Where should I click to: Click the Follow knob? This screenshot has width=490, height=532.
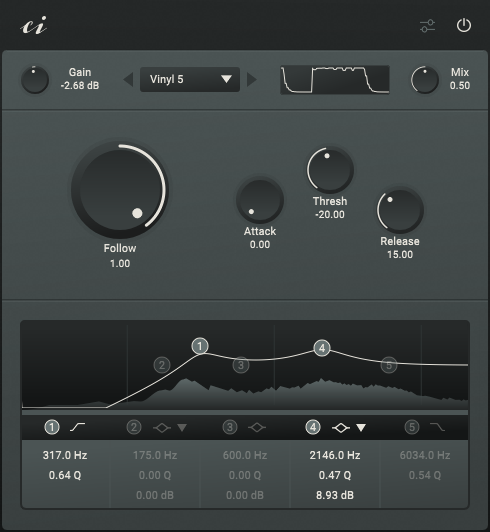click(119, 190)
